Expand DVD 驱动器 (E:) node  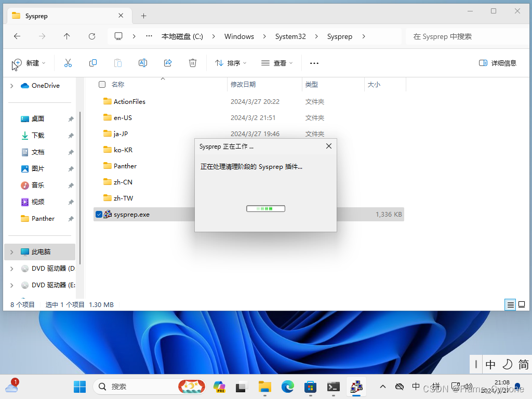pos(12,285)
